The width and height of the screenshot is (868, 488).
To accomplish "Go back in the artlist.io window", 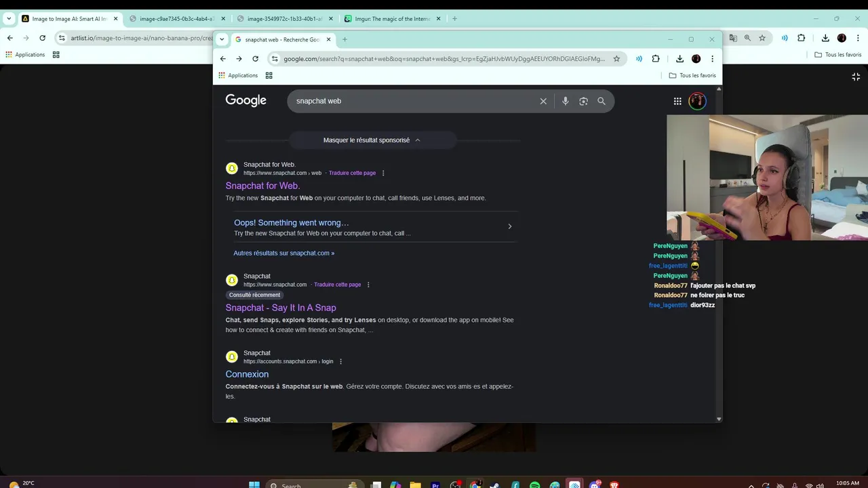I will pos(10,38).
